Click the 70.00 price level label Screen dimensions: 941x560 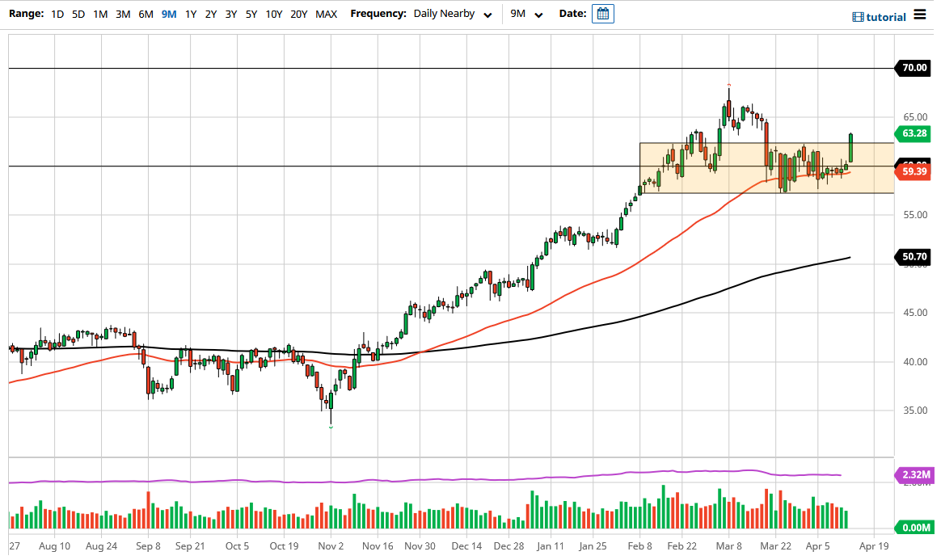[913, 68]
